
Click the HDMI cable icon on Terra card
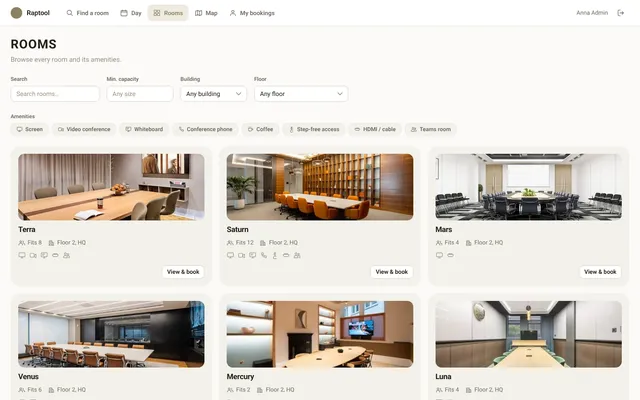[x=55, y=256]
